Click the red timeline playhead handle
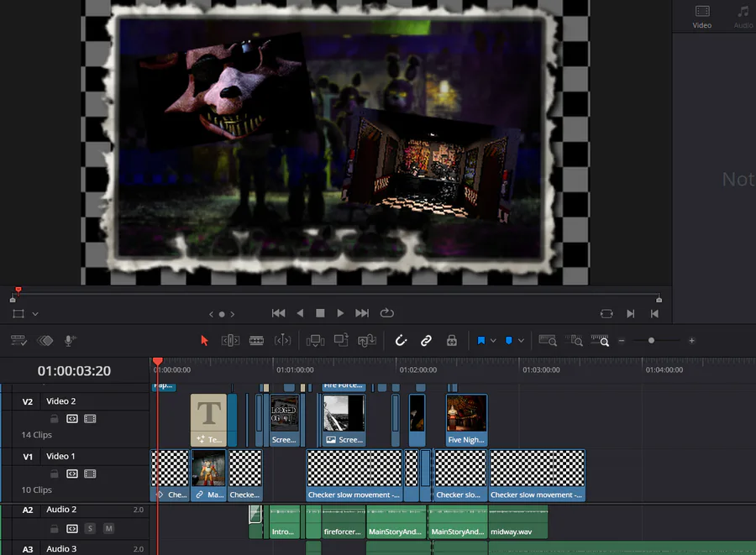 (x=158, y=361)
